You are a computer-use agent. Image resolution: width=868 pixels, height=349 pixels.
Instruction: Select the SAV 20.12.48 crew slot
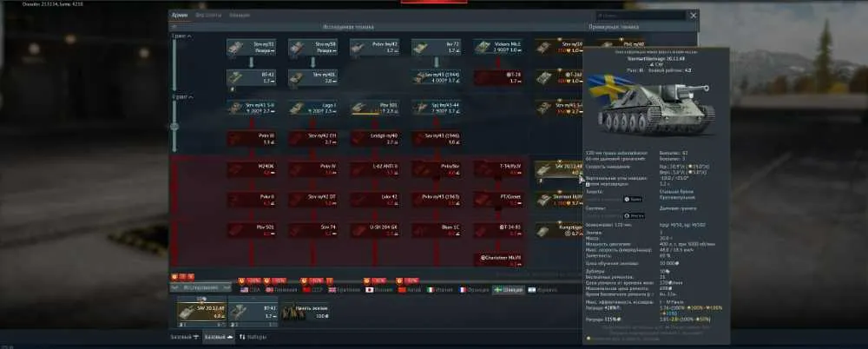(201, 312)
